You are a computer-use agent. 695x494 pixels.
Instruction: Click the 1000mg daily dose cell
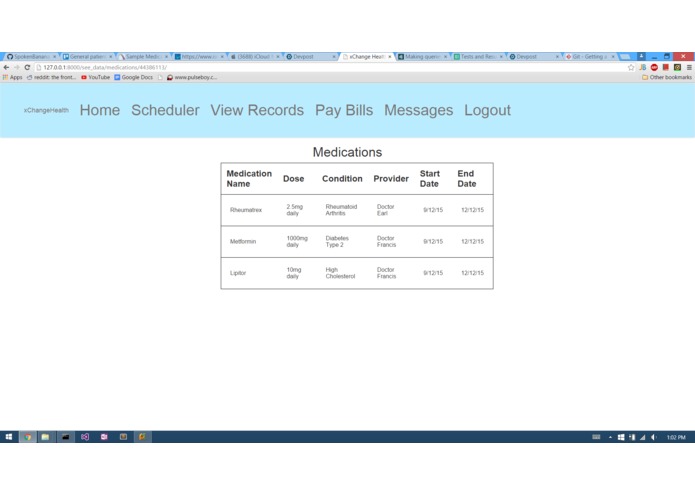tap(297, 241)
